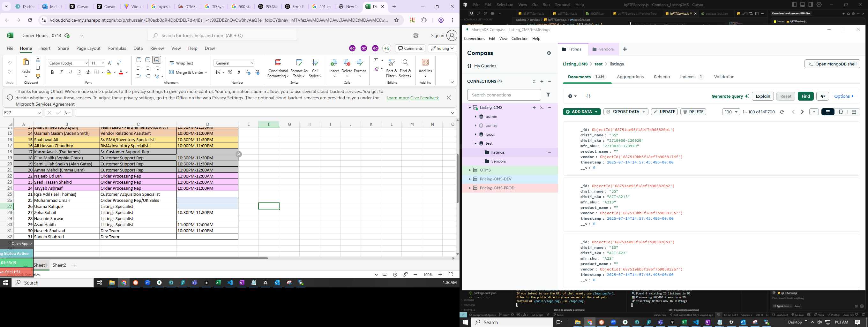
Task: Click the DELETE documents button
Action: [693, 112]
